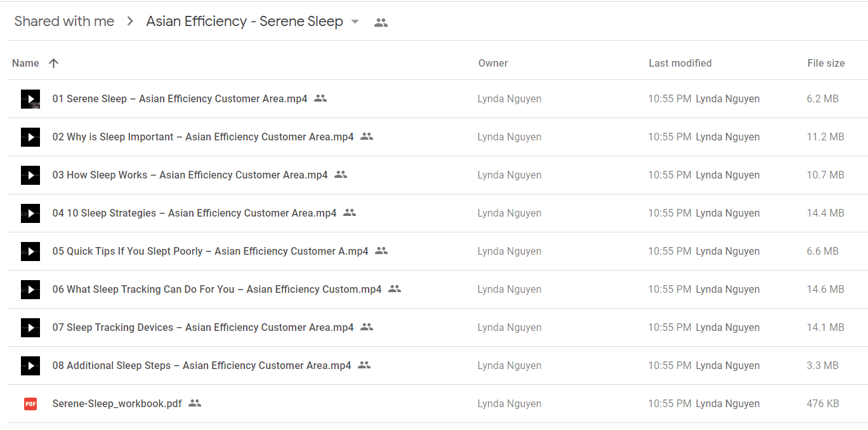Click shared icon next to 06 What Sleep Tracking
Screen dimensions: 868x430
pos(395,289)
